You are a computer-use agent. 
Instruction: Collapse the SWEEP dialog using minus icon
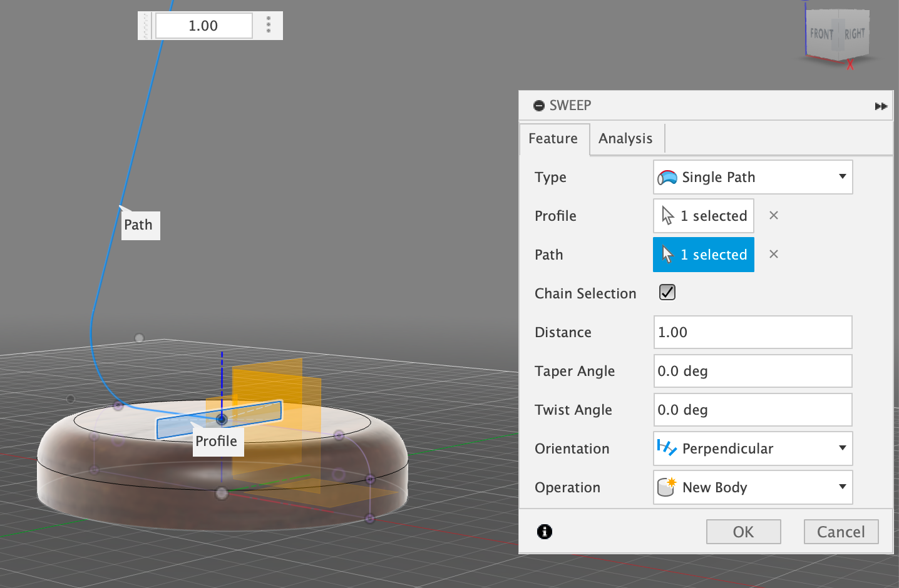(538, 106)
